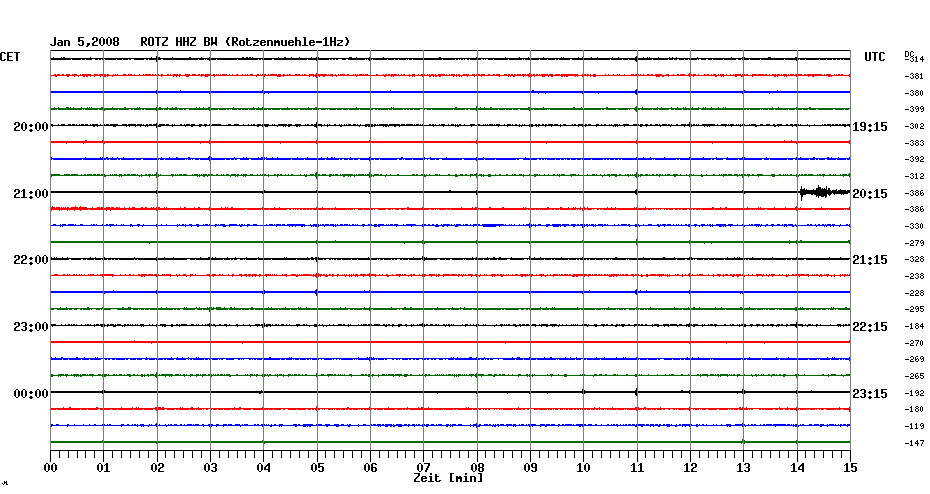Screen dimensions: 930x494
Task: Click the DC offset value -380
Action: pyautogui.click(x=914, y=93)
